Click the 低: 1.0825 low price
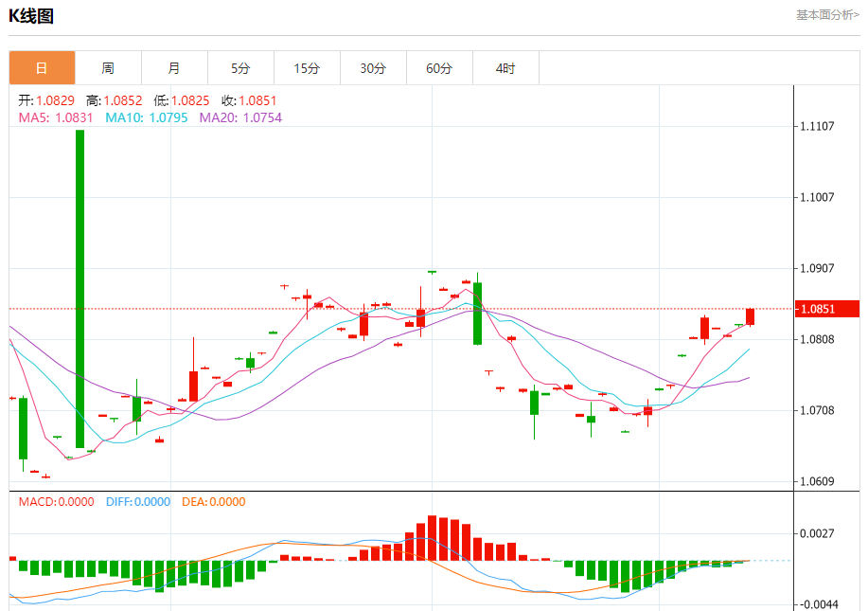The height and width of the screenshot is (611, 868). (182, 100)
